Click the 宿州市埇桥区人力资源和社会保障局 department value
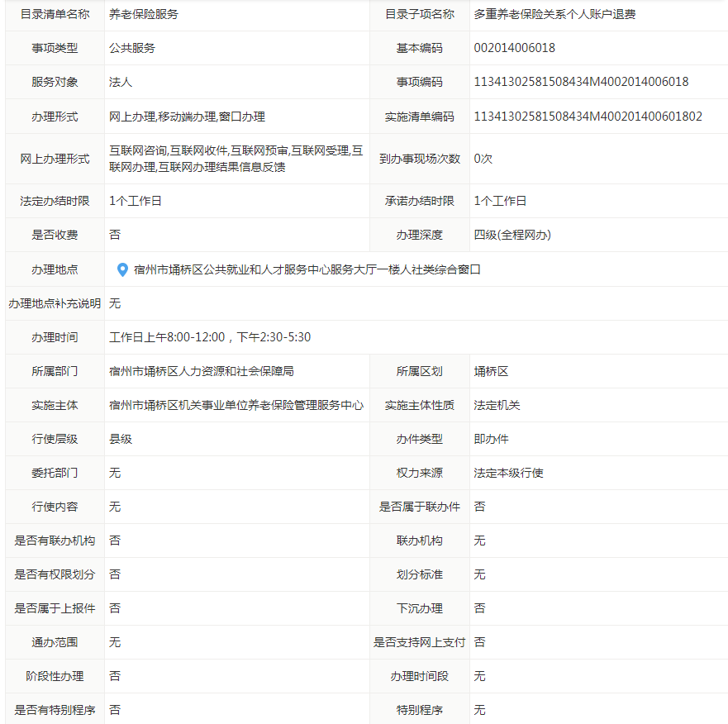 click(x=202, y=371)
